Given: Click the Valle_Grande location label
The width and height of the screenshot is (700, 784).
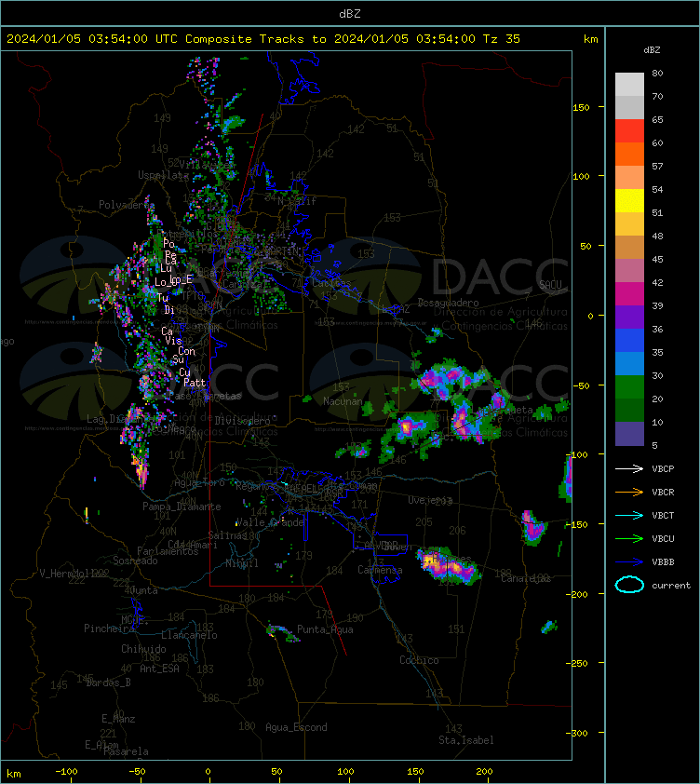Looking at the screenshot, I should point(270,522).
